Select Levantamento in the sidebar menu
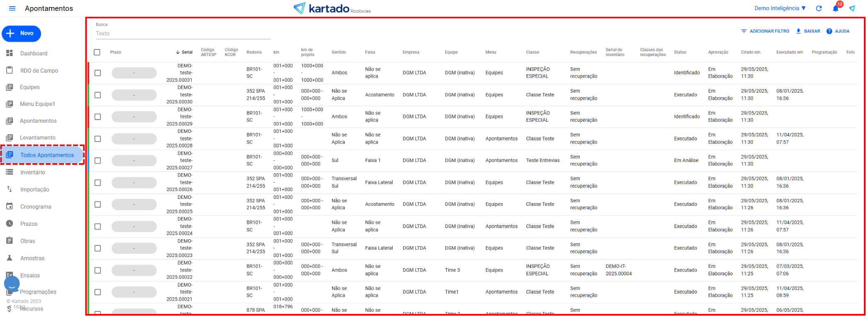 coord(37,137)
